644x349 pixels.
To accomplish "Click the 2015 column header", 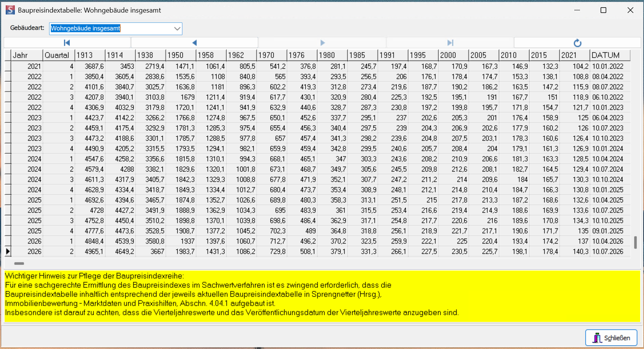I will point(545,55).
